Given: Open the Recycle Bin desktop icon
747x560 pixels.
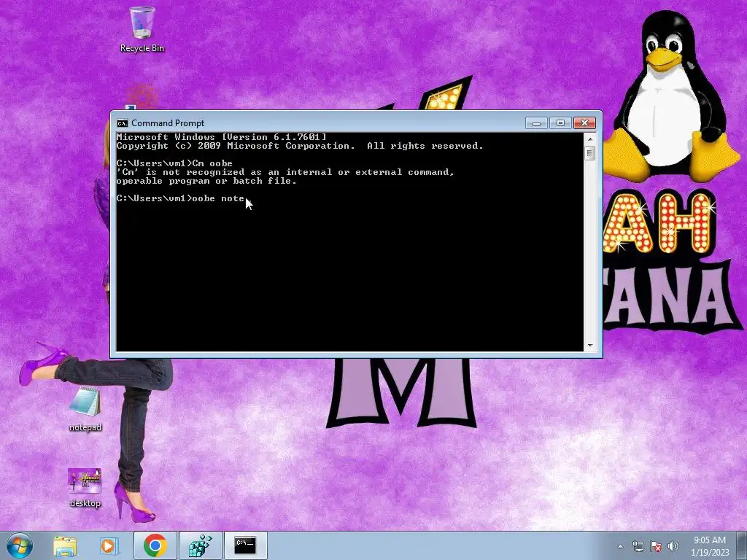Looking at the screenshot, I should pyautogui.click(x=142, y=29).
